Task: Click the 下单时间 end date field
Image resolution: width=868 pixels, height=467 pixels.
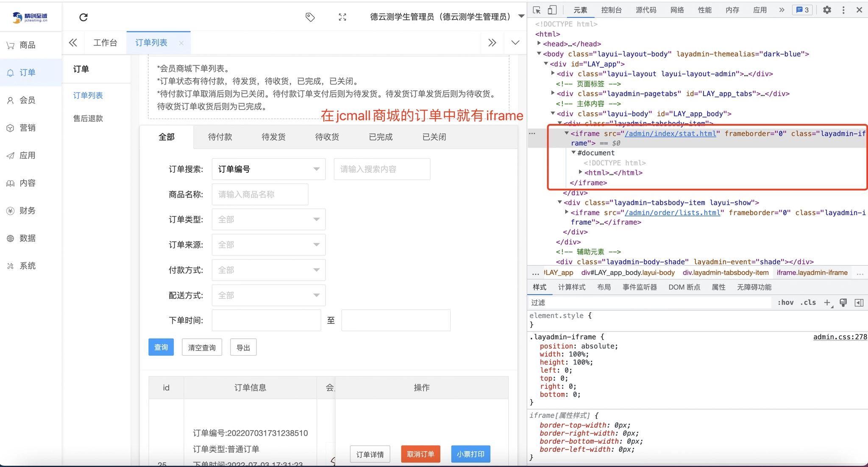Action: point(396,320)
